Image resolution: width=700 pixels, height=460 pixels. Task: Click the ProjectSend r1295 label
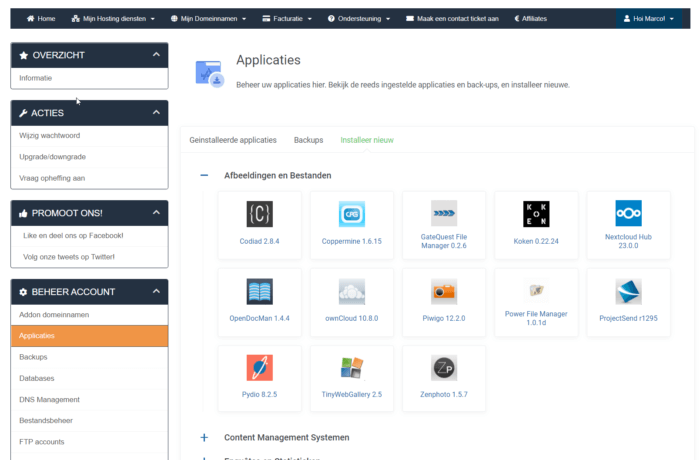(628, 318)
